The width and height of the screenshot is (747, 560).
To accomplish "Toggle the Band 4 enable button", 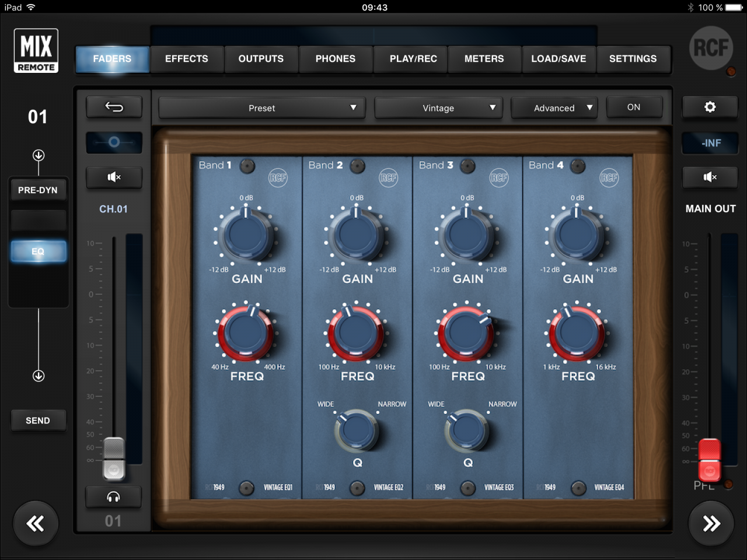I will 578,166.
